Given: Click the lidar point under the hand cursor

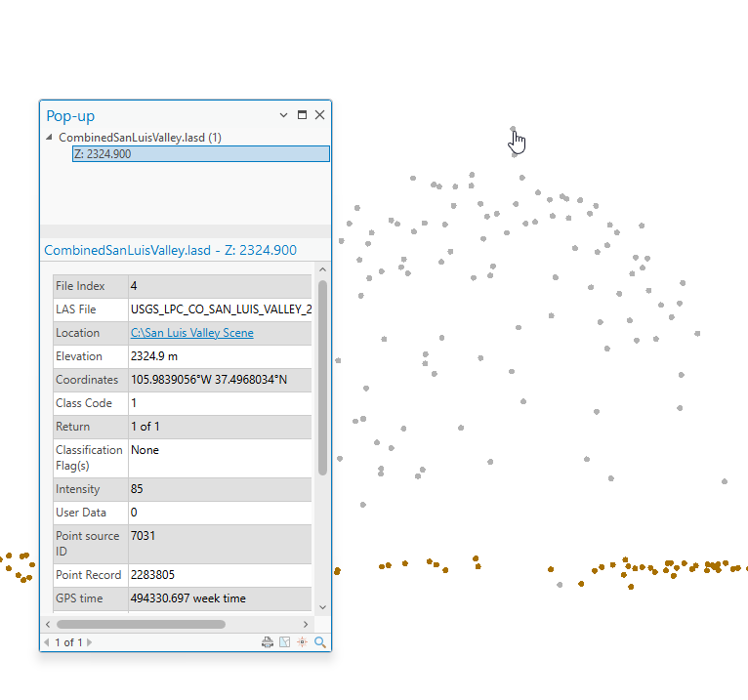Looking at the screenshot, I should (x=513, y=129).
